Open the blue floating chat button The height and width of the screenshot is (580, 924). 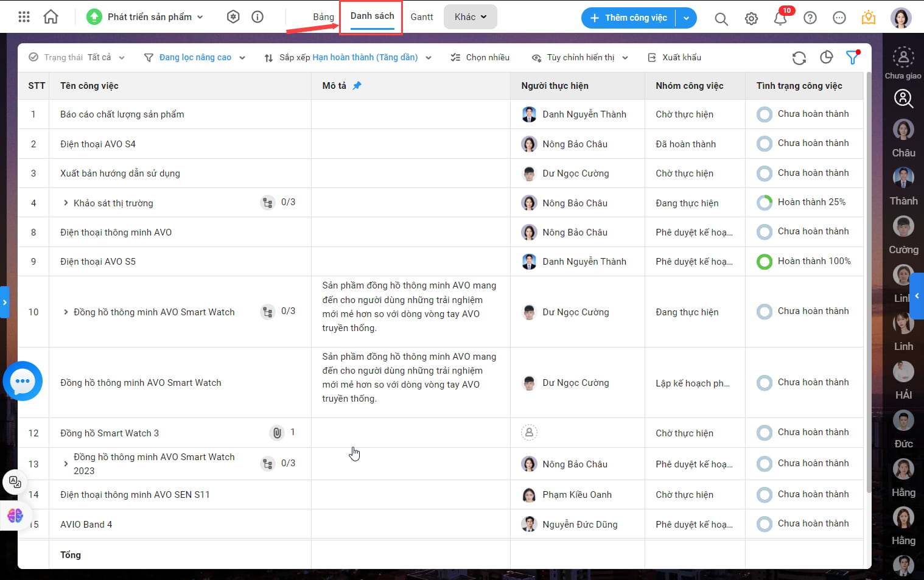click(23, 382)
